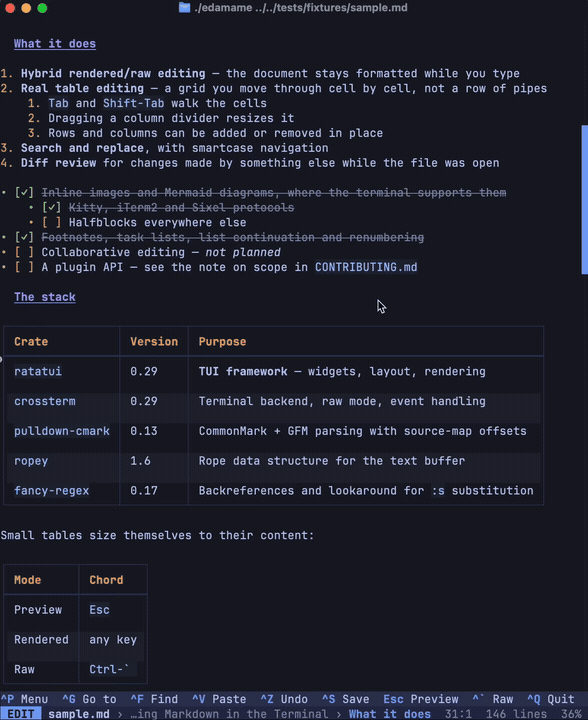Click the Diff review list item
This screenshot has height=720, width=588.
click(x=250, y=163)
